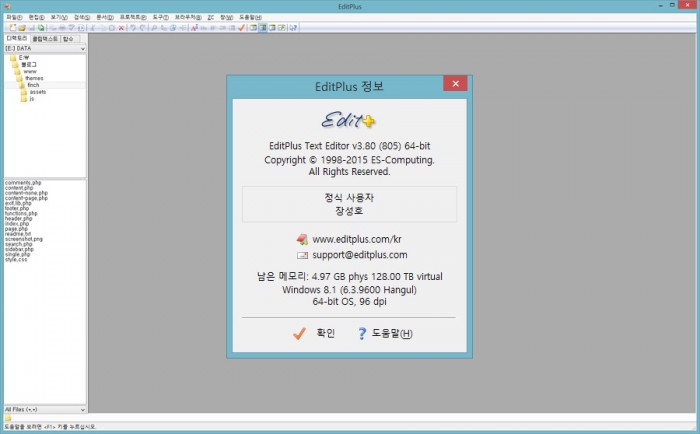The height and width of the screenshot is (434, 700).
Task: Select content-none.php in file list
Action: [x=26, y=193]
